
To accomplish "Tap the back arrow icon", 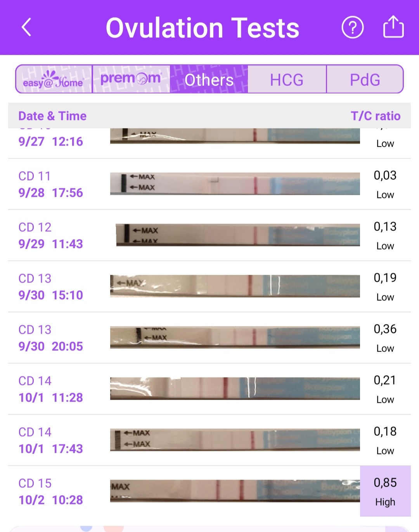I will click(x=26, y=28).
